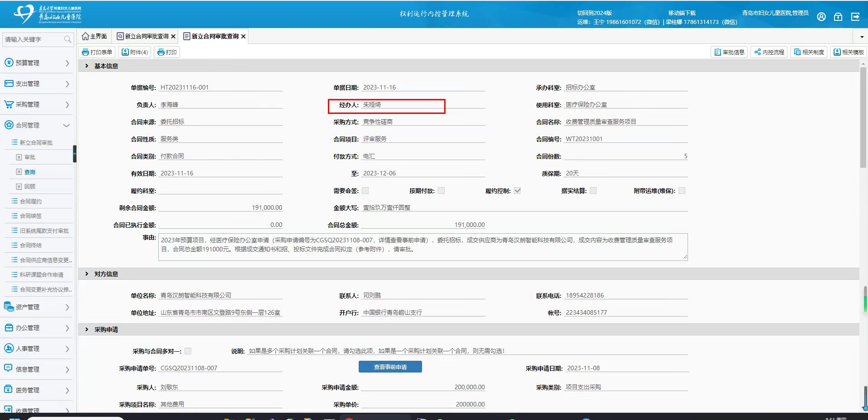
Task: Click the 预算管理 sidebar icon
Action: 9,62
